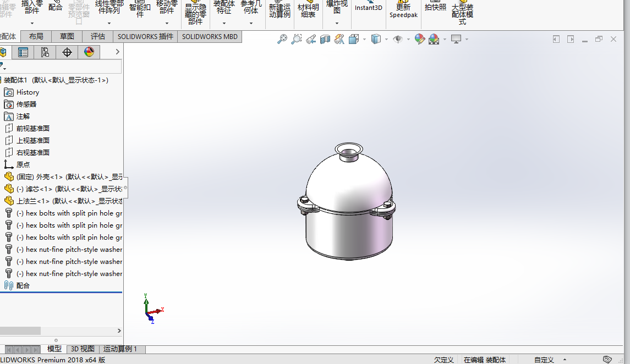The image size is (630, 364).
Task: Click Previous View icon
Action: point(310,39)
